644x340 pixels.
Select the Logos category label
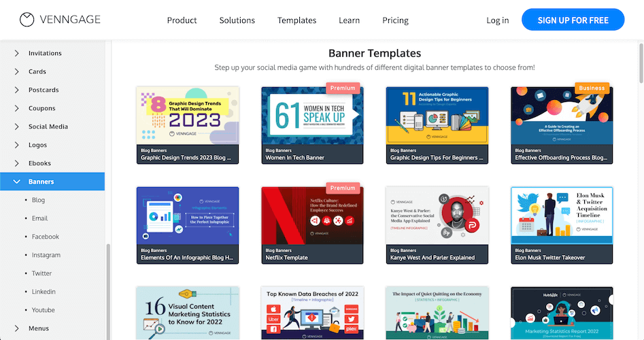point(37,145)
